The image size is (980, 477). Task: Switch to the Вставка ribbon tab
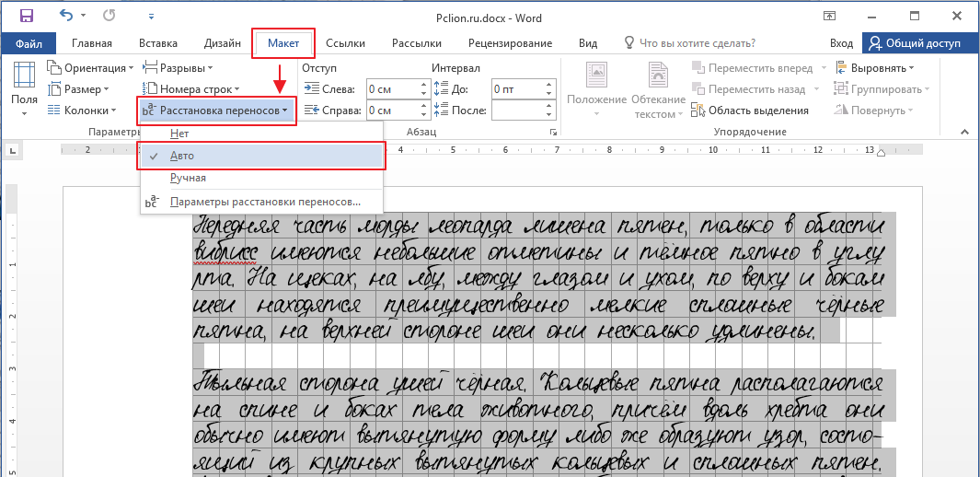tap(158, 43)
